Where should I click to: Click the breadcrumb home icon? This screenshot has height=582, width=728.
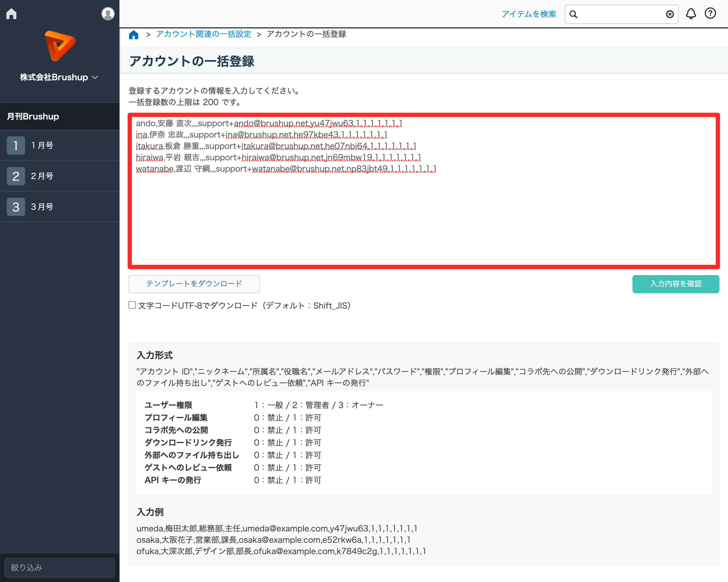click(134, 34)
